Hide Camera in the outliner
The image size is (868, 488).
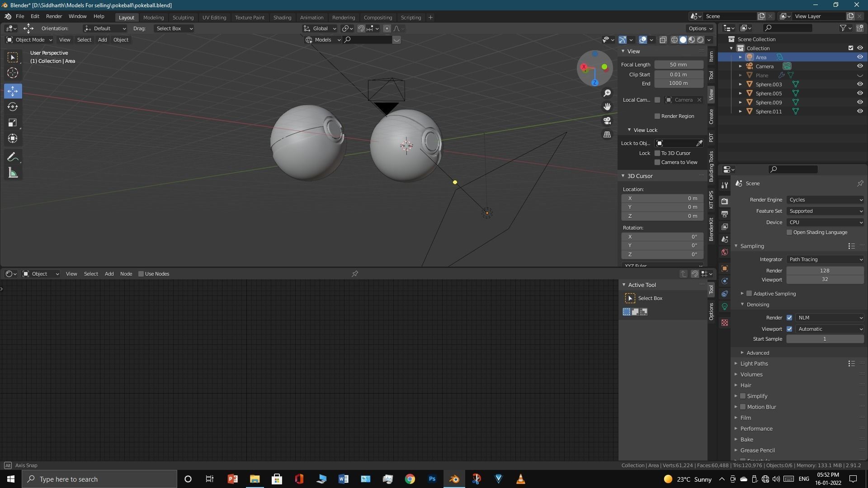(860, 66)
